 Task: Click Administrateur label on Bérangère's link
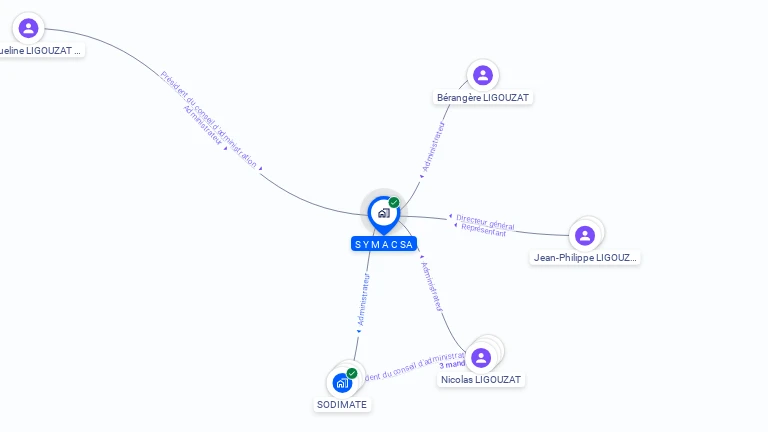tap(433, 147)
